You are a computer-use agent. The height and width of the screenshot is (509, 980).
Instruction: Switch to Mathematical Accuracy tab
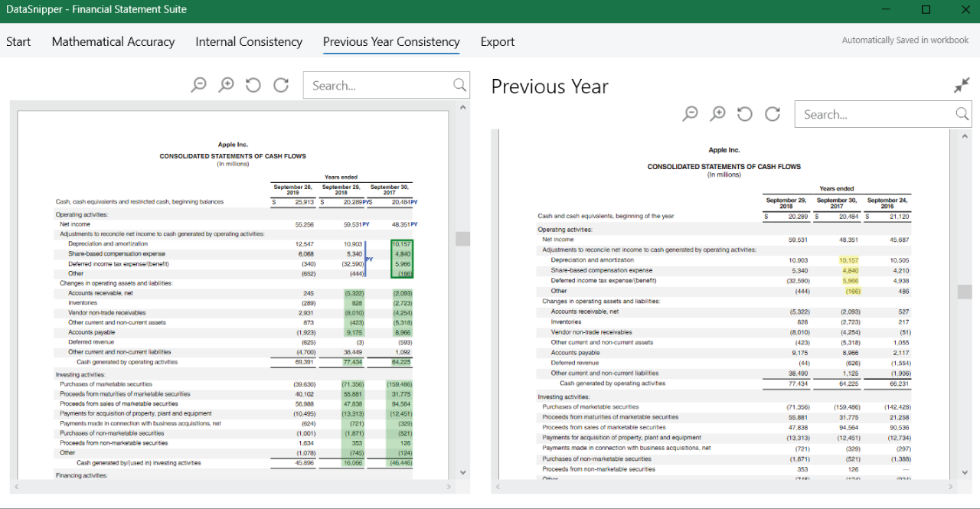[x=113, y=41]
